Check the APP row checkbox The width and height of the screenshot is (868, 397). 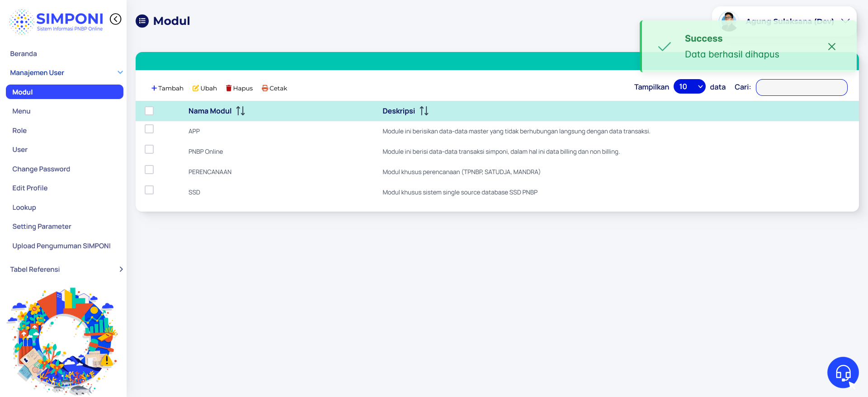tap(149, 129)
